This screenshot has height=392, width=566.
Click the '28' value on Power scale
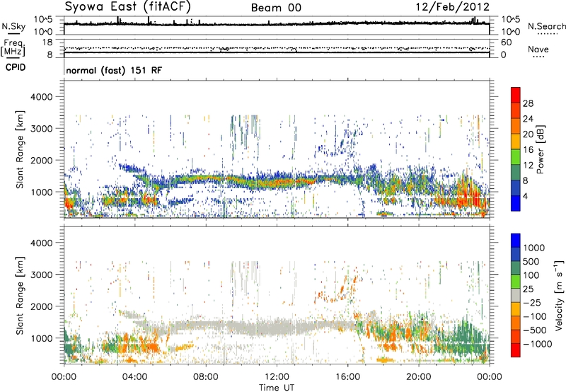point(528,103)
